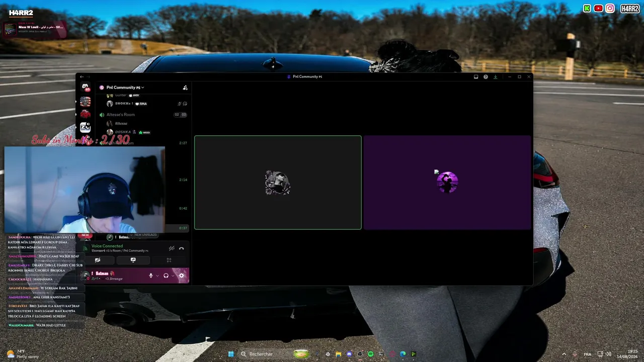The width and height of the screenshot is (644, 362).
Task: Select the purple-background user video tile
Action: pyautogui.click(x=447, y=183)
